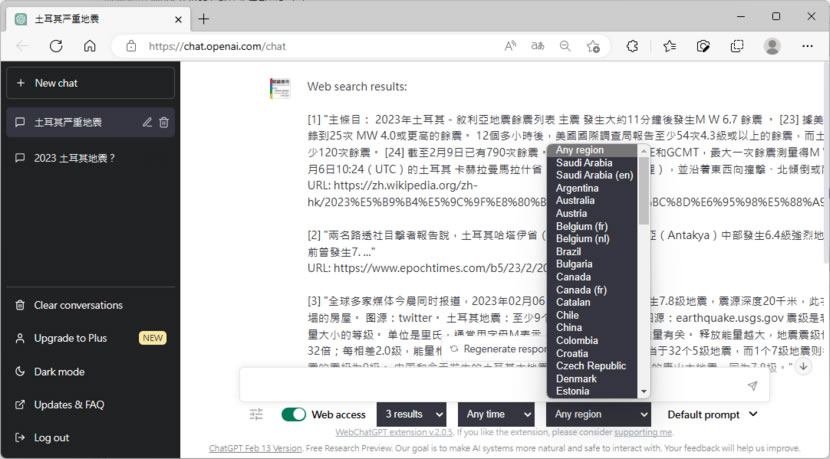Pick Denmark from region list
The image size is (830, 459).
coord(594,379)
